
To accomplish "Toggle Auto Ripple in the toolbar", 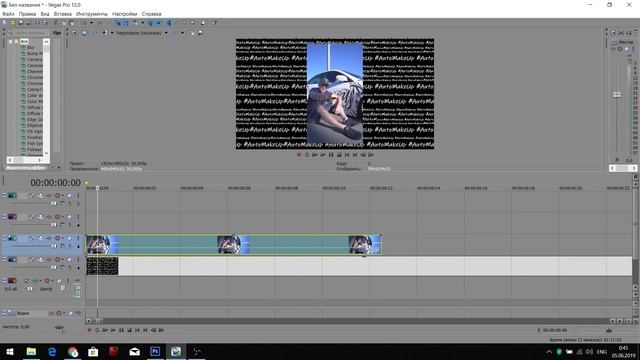I will click(x=135, y=23).
